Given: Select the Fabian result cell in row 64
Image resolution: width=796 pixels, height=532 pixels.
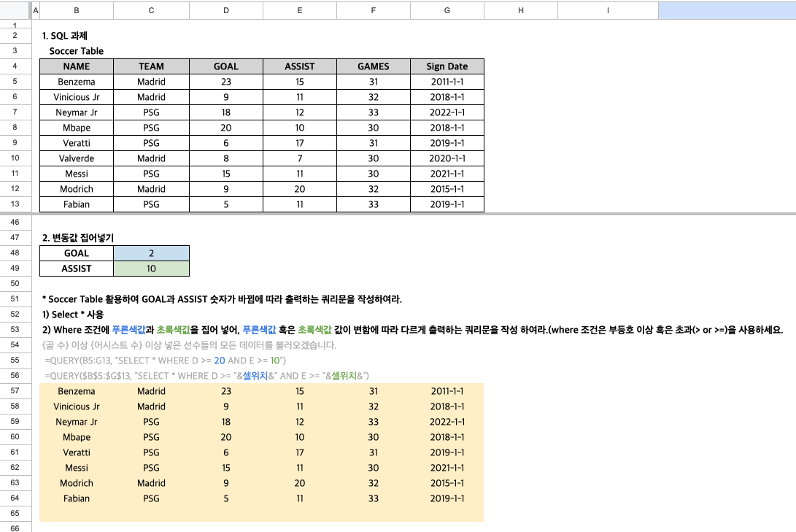Looking at the screenshot, I should (77, 498).
